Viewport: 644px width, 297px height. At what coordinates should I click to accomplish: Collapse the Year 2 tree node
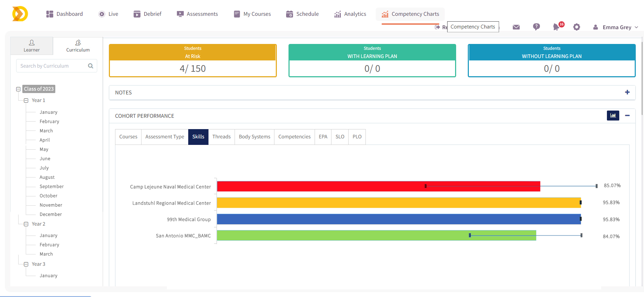(26, 224)
